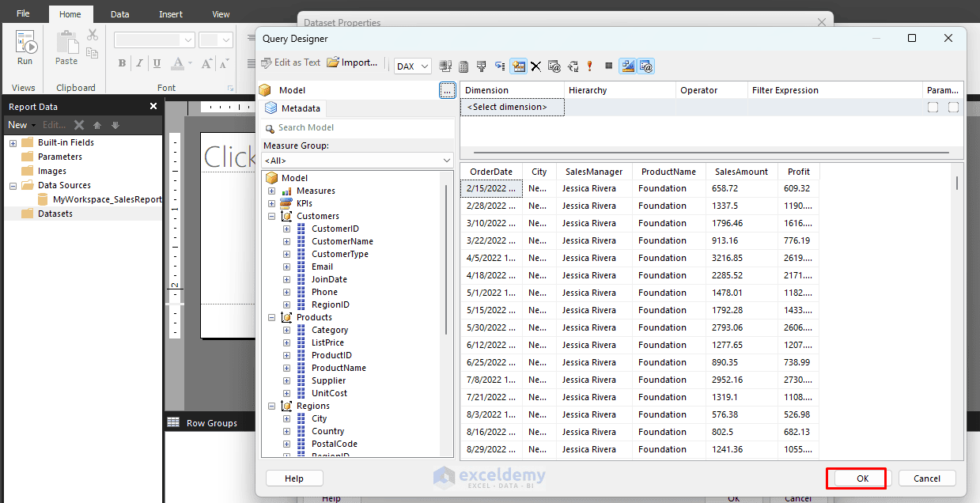
Task: Close the Report Data panel
Action: pyautogui.click(x=153, y=106)
